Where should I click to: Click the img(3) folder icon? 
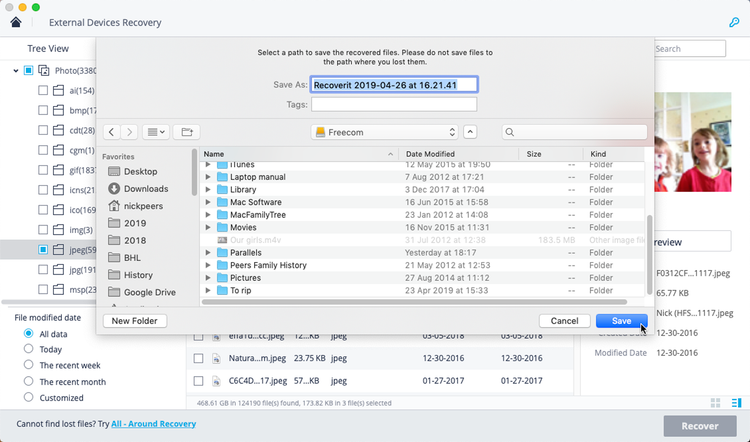[x=58, y=230]
